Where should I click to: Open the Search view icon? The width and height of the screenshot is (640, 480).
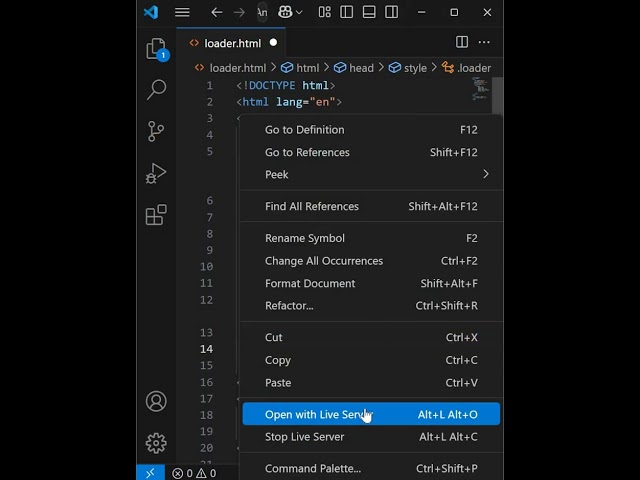click(156, 89)
